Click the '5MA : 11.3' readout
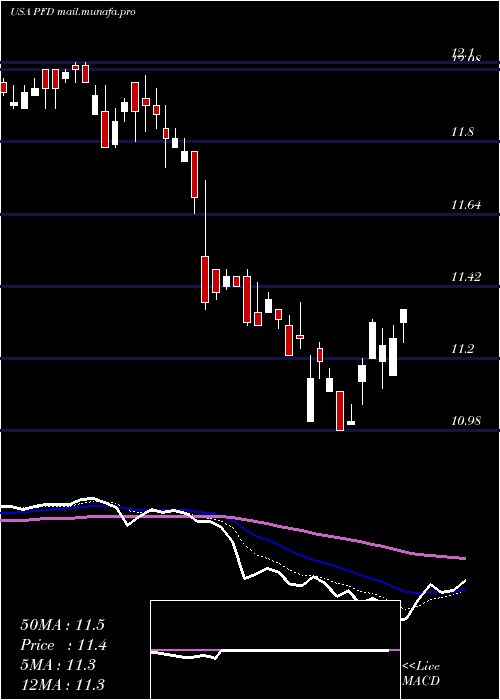Viewport: 500px width, 700px height. pos(58,665)
